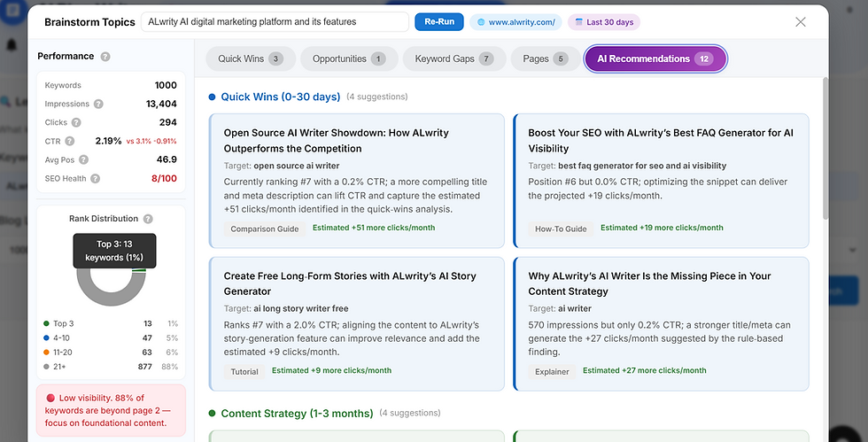Image resolution: width=868 pixels, height=442 pixels.
Task: Click the vs 3.1% -0.91% comparison
Action: click(151, 141)
